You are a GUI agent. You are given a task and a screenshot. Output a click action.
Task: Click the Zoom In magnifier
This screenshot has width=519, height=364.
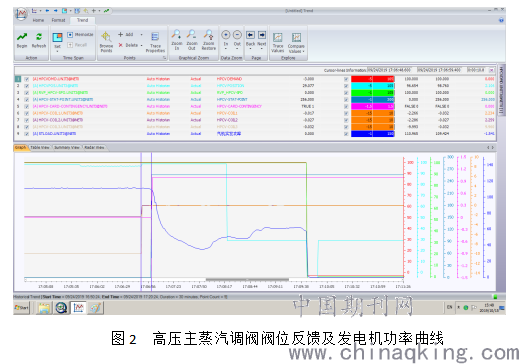[x=176, y=34]
